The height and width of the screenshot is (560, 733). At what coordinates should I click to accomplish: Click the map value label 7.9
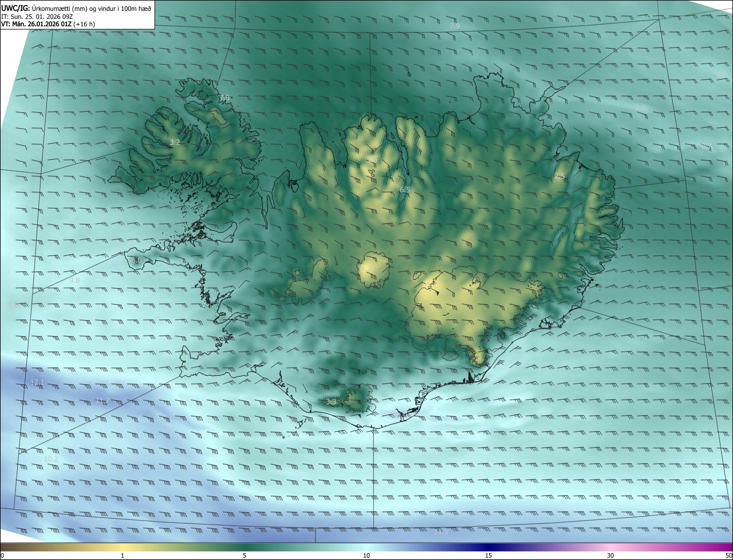coord(455,26)
